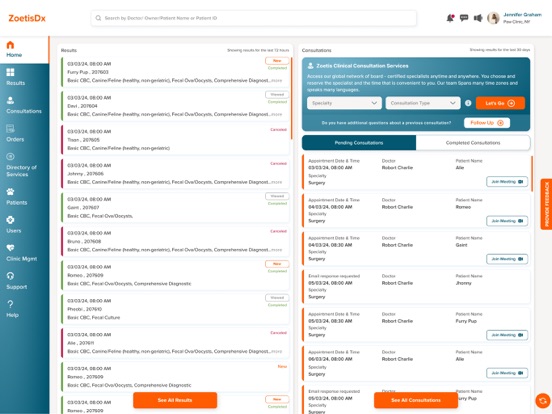Click See All Results button
The image size is (552, 414).
(175, 400)
